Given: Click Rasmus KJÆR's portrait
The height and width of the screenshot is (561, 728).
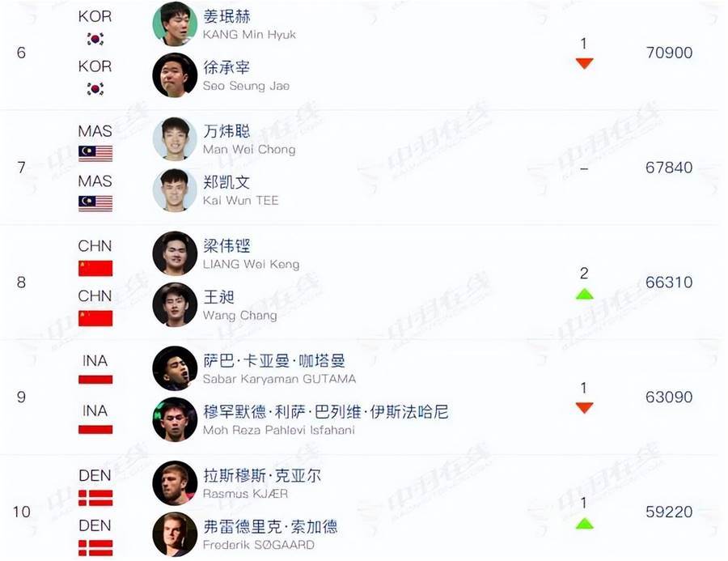Looking at the screenshot, I should [175, 483].
